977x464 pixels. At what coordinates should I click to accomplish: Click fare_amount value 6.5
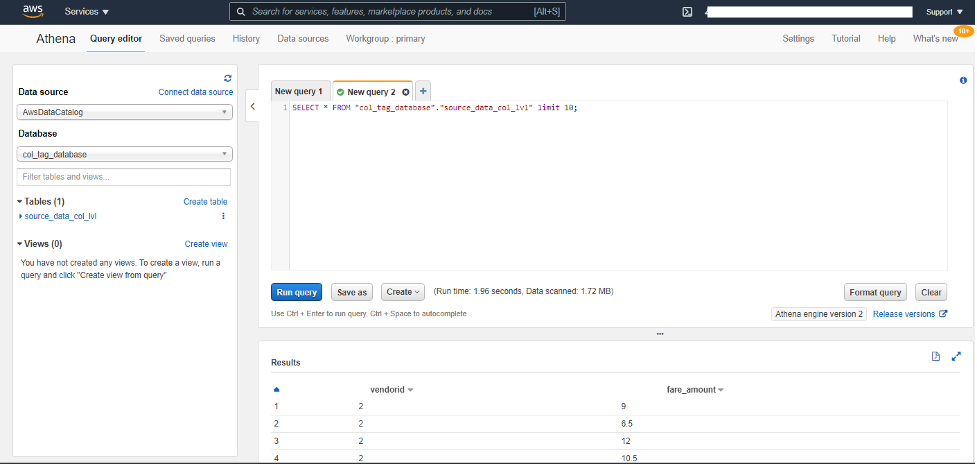(627, 424)
